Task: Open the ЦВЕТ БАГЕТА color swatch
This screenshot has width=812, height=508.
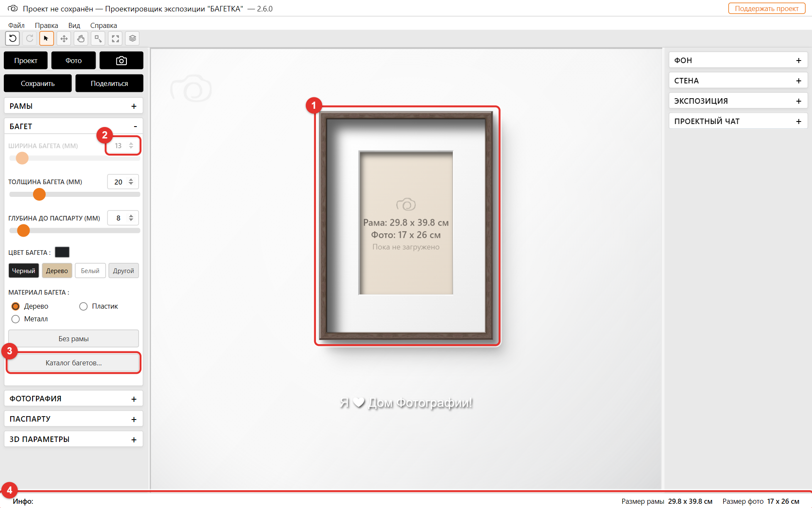Action: click(62, 252)
